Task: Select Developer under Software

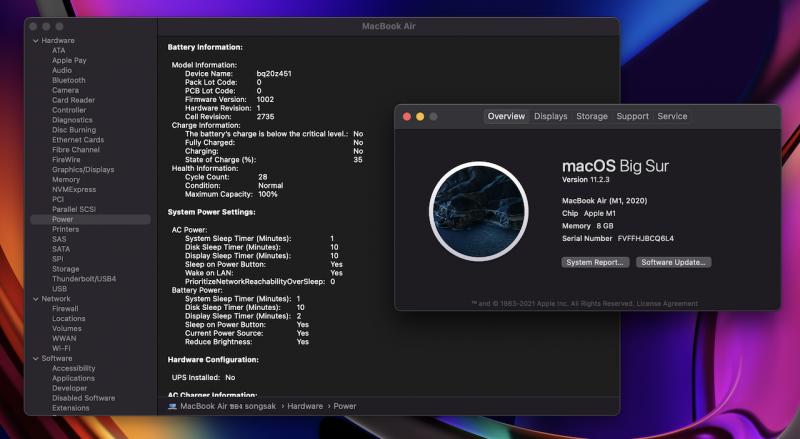Action: click(69, 388)
